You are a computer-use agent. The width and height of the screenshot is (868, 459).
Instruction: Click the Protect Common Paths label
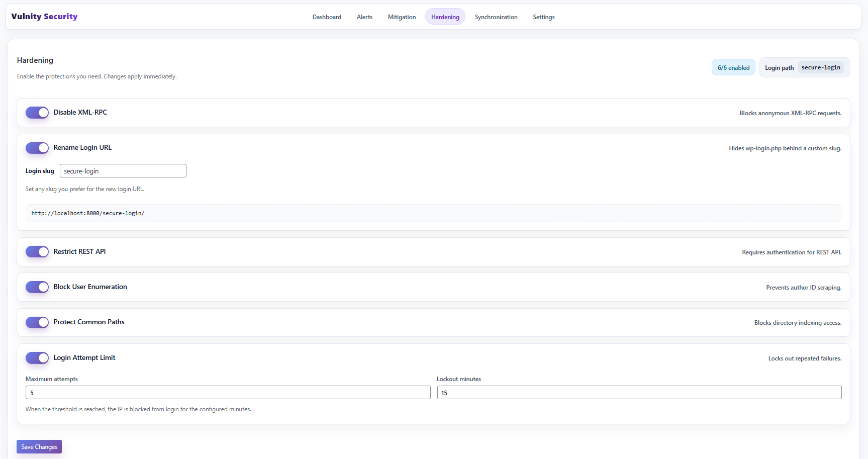89,322
